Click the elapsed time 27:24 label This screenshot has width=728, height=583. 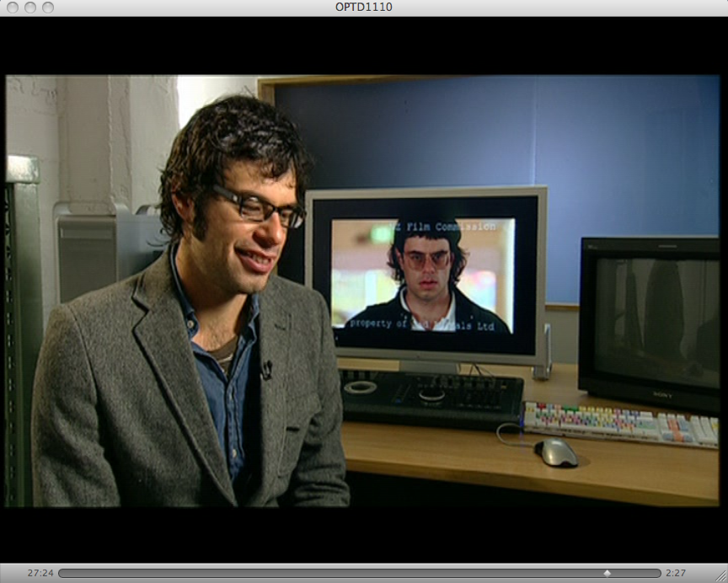(40, 573)
